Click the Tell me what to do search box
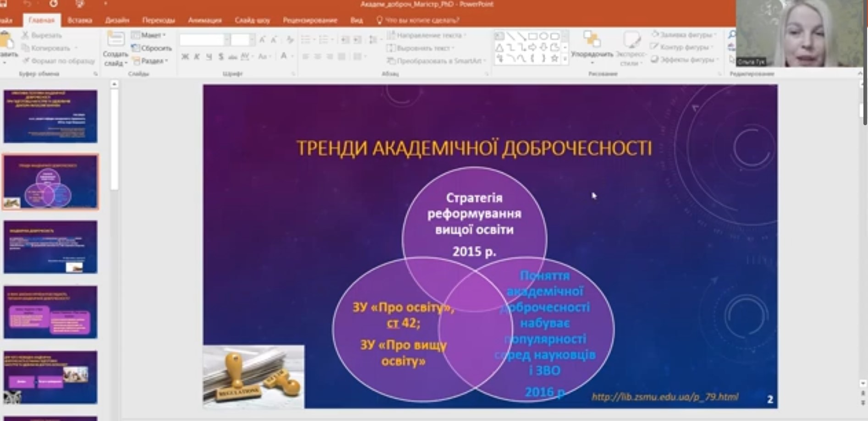868x421 pixels. (418, 20)
